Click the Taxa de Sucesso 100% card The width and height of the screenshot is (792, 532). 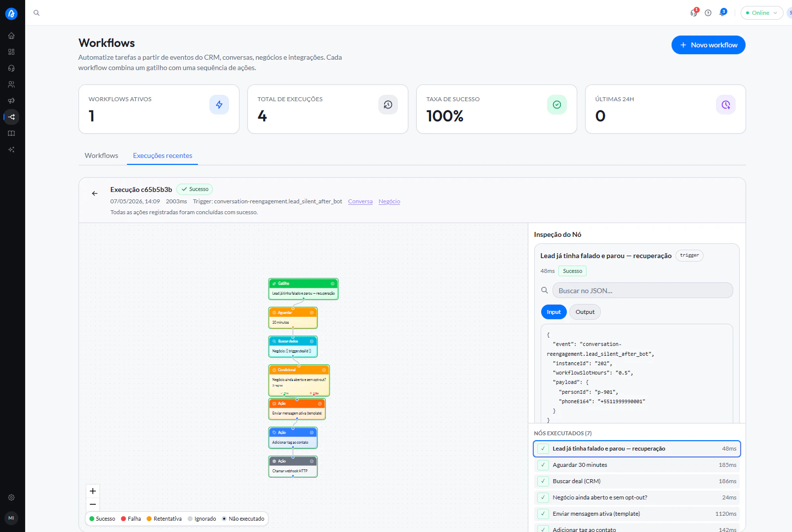(x=497, y=109)
